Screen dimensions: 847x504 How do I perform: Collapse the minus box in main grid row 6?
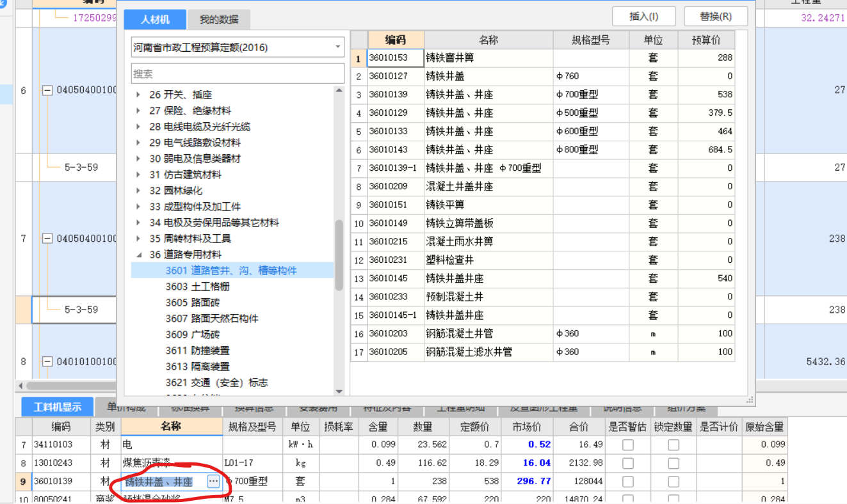47,90
